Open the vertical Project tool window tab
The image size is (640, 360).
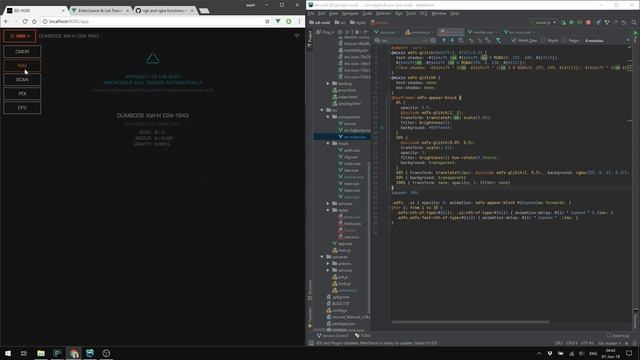(309, 39)
